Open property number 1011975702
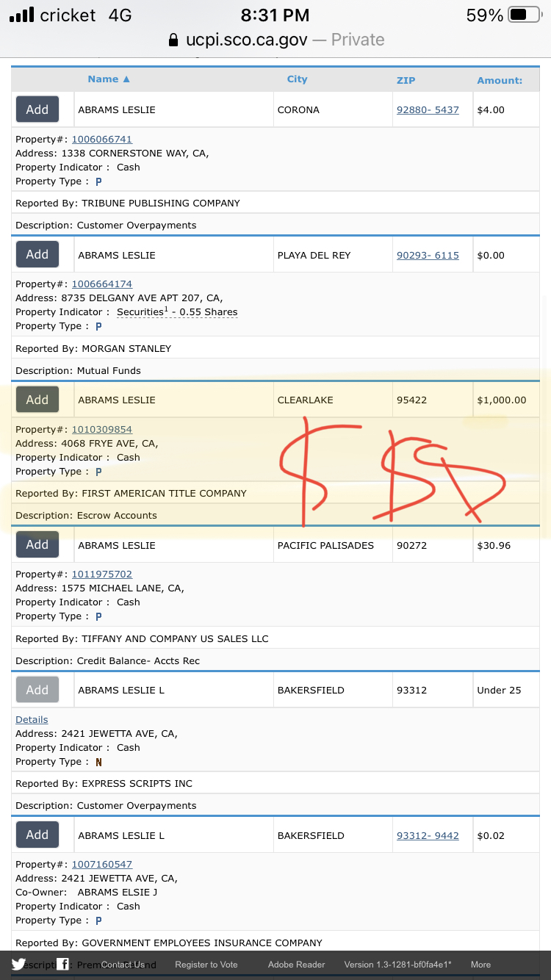Screen dimensions: 551x980 (101, 574)
